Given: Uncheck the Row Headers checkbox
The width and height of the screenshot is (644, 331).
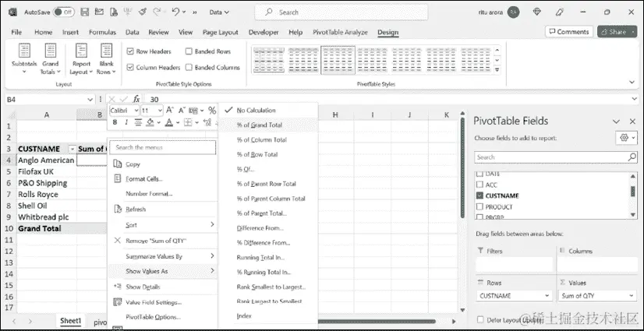Looking at the screenshot, I should tap(130, 51).
